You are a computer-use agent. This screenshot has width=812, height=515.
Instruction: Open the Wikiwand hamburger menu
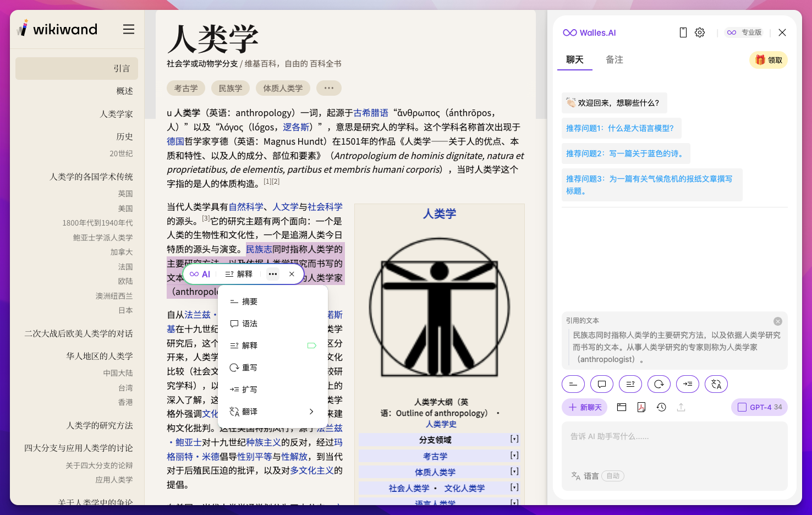pos(129,29)
